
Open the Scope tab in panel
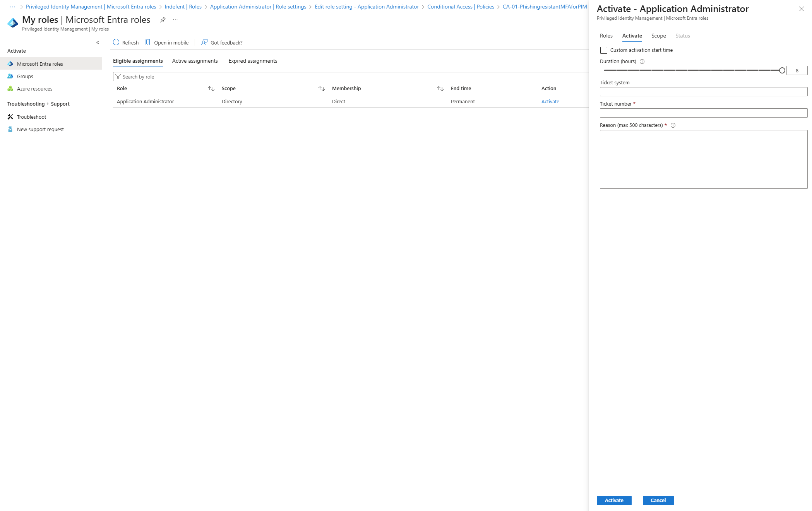[x=658, y=36]
